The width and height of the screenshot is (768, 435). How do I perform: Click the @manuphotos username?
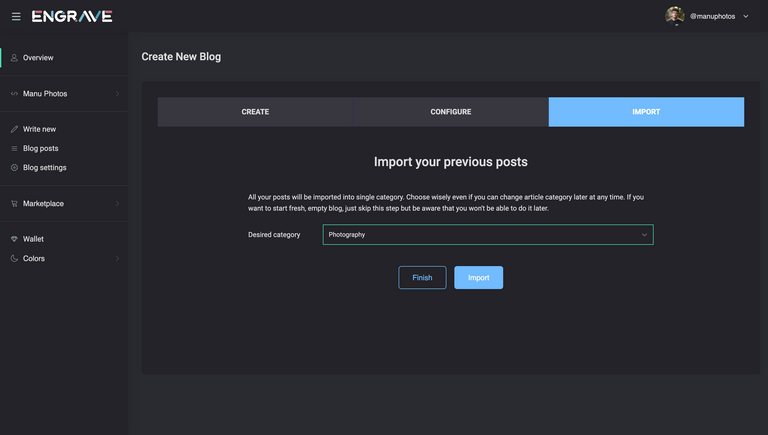(712, 16)
